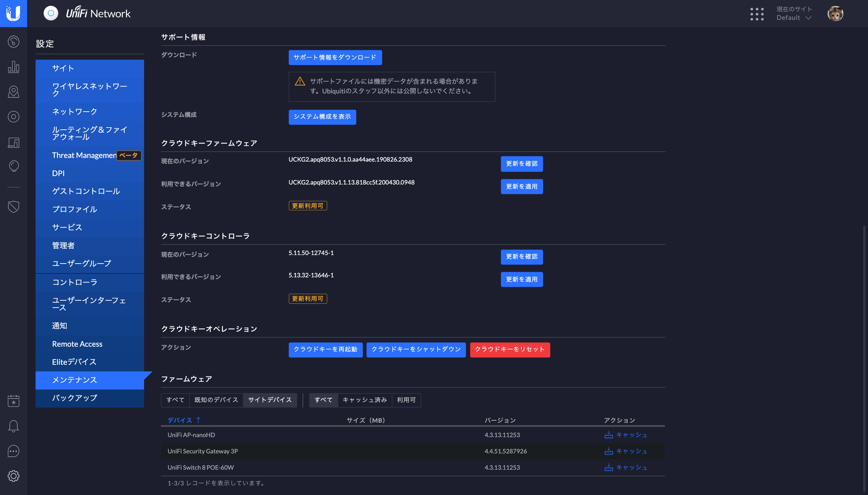The height and width of the screenshot is (495, 868).
Task: Open the Dashboard sidebar icon
Action: (14, 42)
